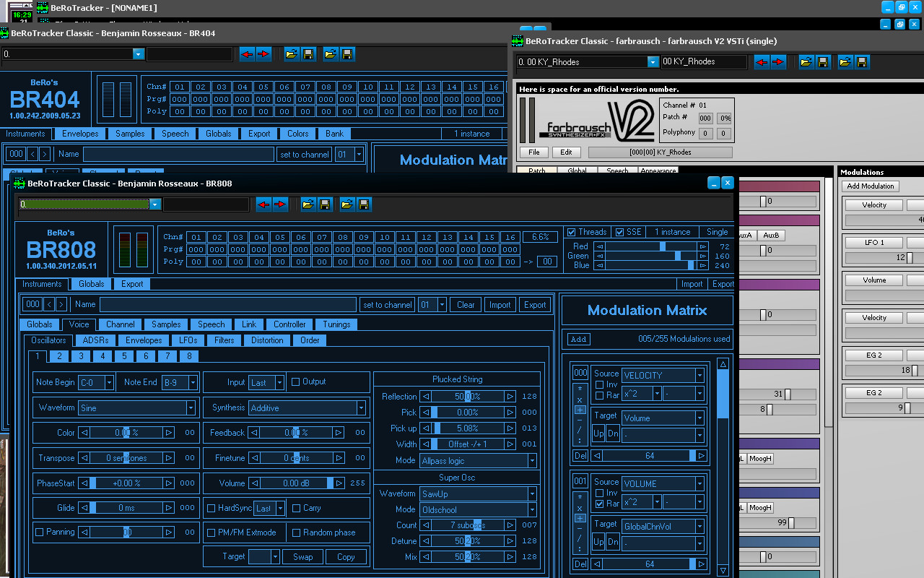Open the Filters tab in BR808
Image resolution: width=924 pixels, height=578 pixels.
coord(225,340)
